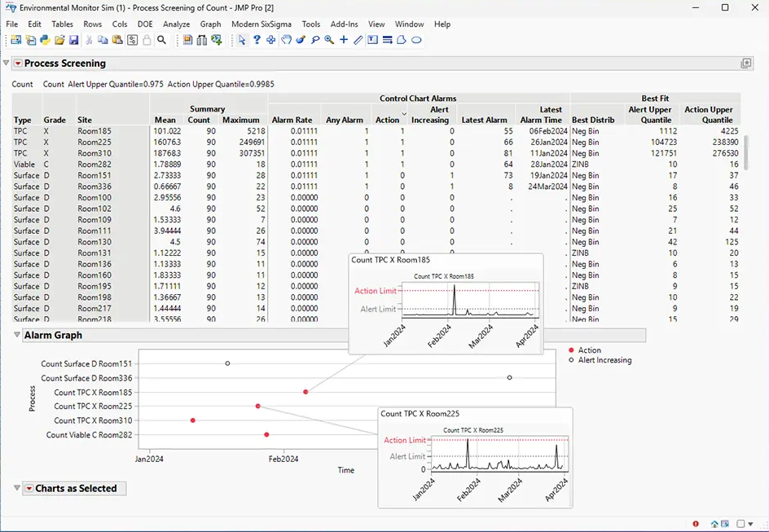The width and height of the screenshot is (769, 532).
Task: Click the Search magnifying glass icon
Action: (161, 40)
